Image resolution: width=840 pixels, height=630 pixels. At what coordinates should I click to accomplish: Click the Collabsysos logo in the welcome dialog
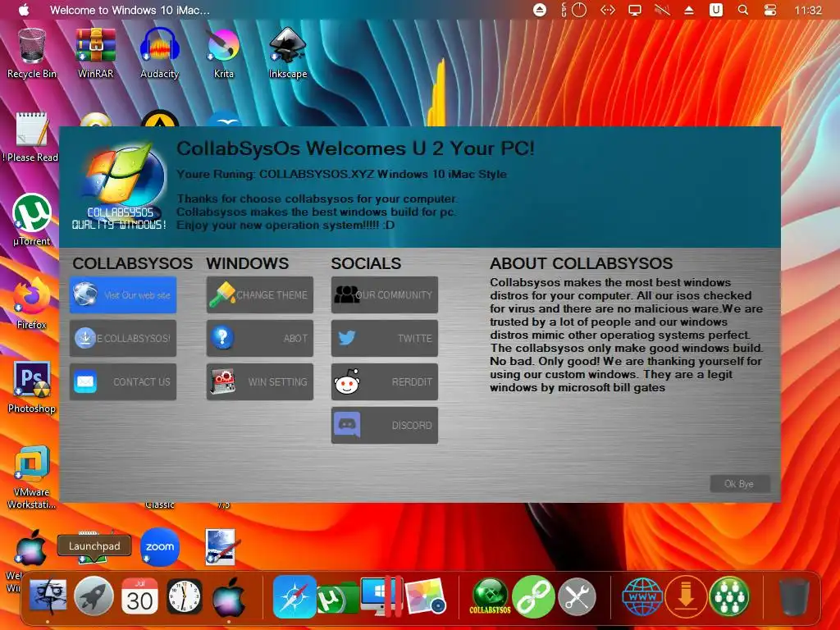(x=121, y=186)
